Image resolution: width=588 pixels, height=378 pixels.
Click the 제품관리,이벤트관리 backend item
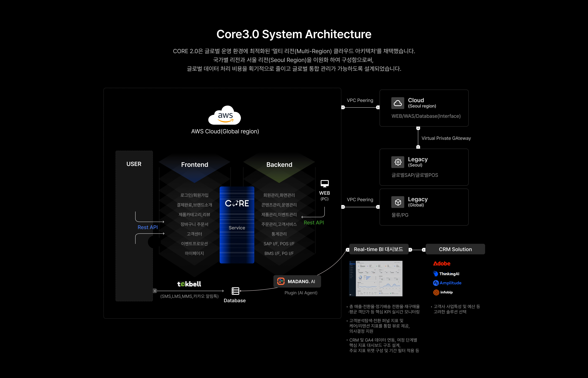(279, 215)
